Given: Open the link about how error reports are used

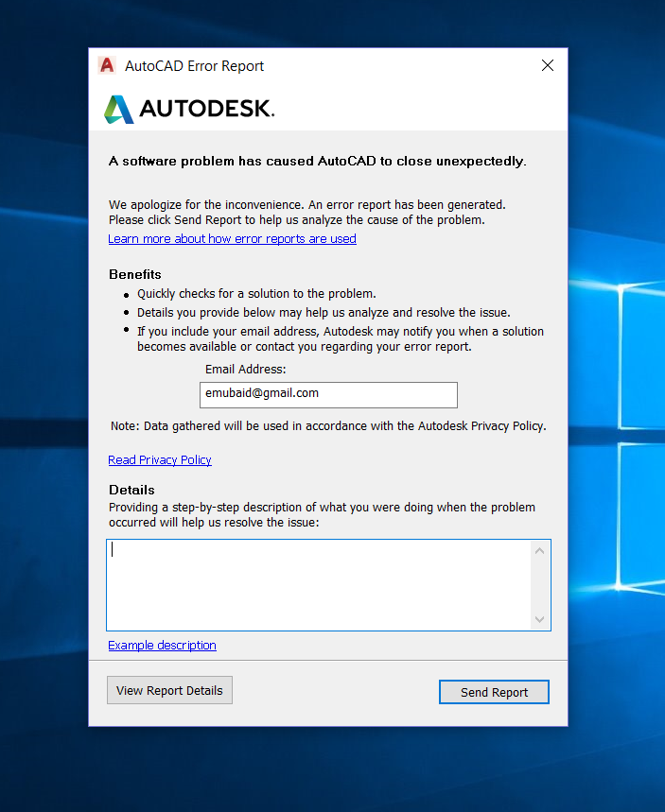Looking at the screenshot, I should pos(232,239).
